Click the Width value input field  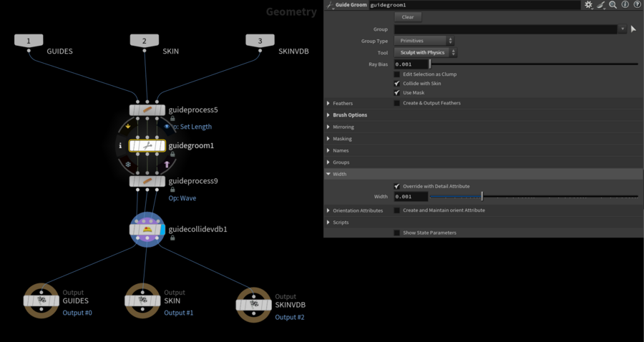410,197
